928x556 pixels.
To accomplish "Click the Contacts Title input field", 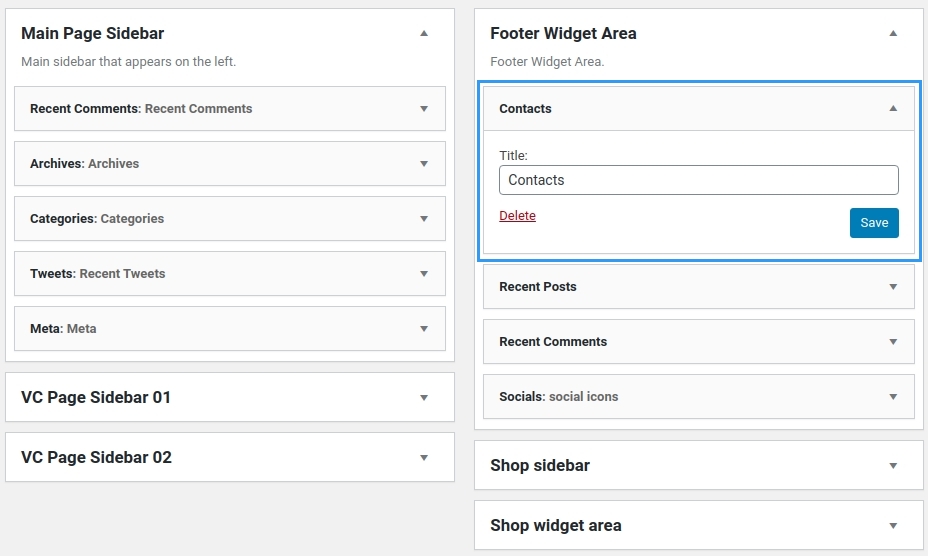I will tap(698, 180).
